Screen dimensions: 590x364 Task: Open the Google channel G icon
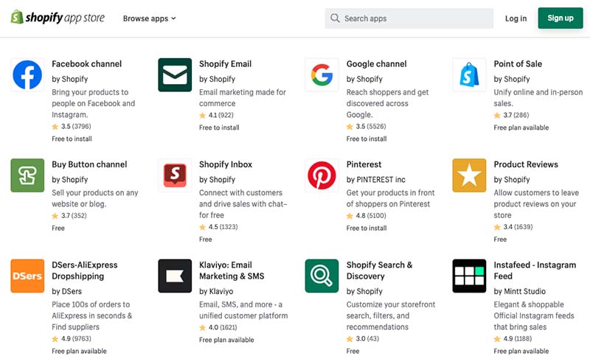click(x=322, y=75)
